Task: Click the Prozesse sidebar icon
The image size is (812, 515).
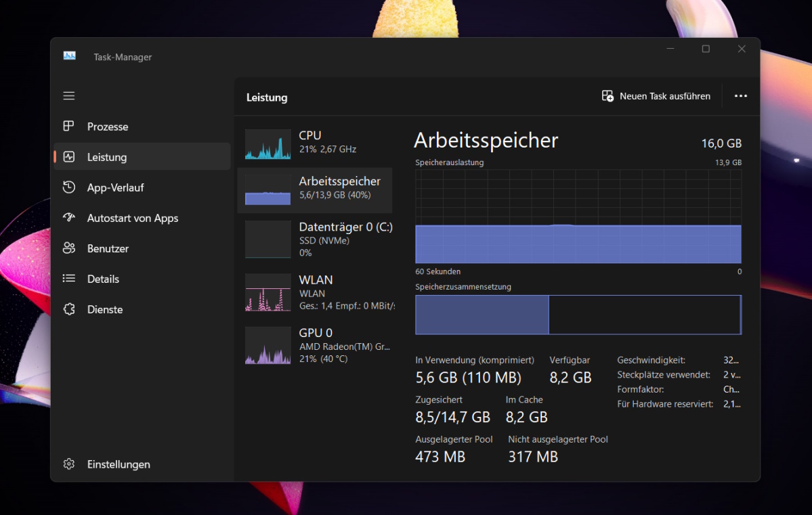Action: coord(68,127)
